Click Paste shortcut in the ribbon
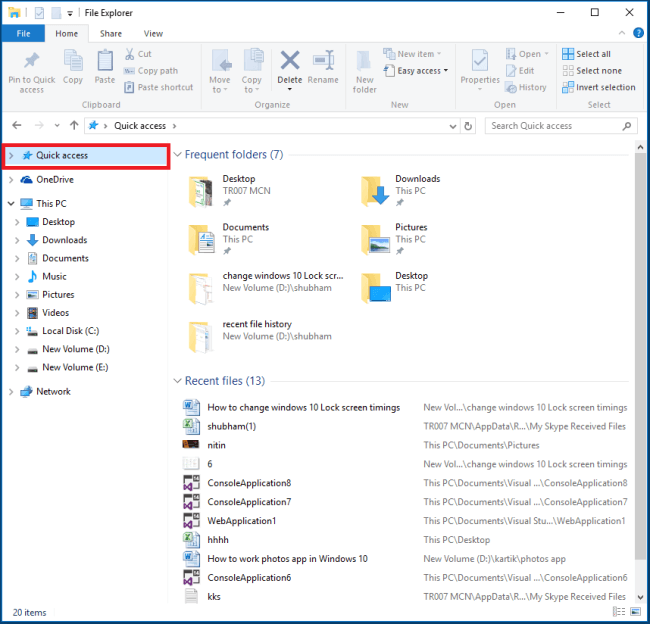650x624 pixels. point(159,87)
